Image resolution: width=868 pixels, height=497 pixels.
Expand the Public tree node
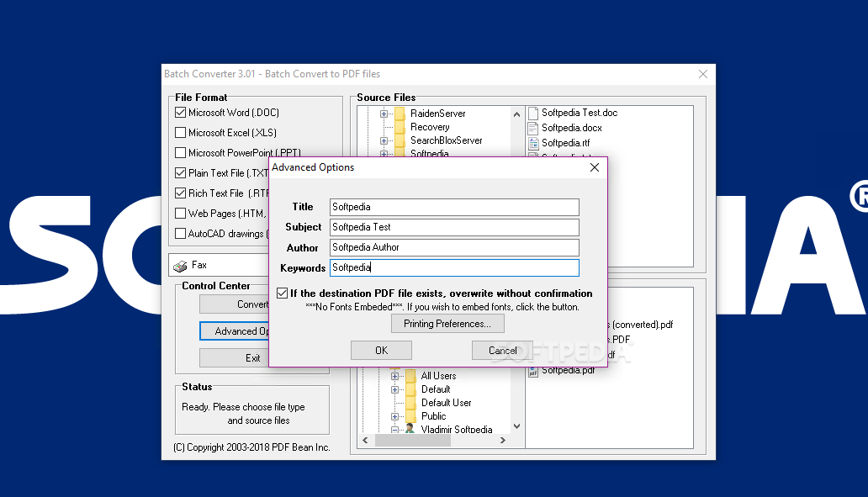(x=394, y=416)
